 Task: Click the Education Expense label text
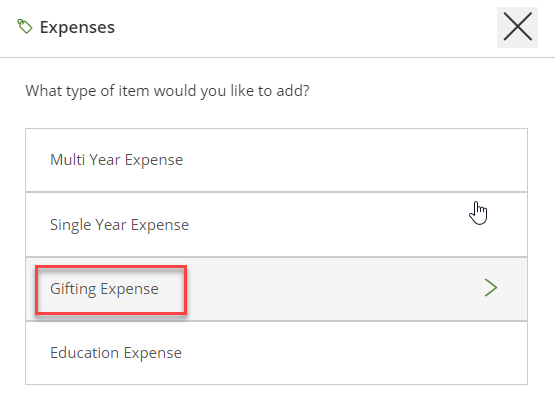pyautogui.click(x=116, y=353)
